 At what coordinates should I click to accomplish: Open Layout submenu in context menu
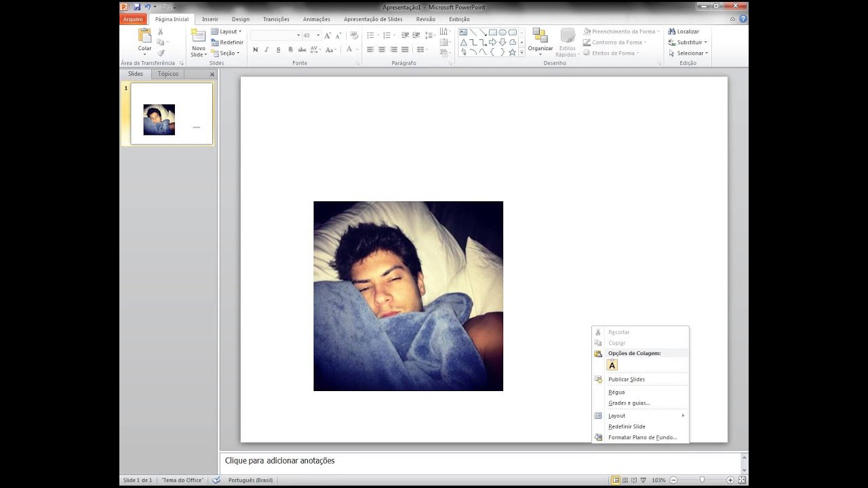(640, 415)
